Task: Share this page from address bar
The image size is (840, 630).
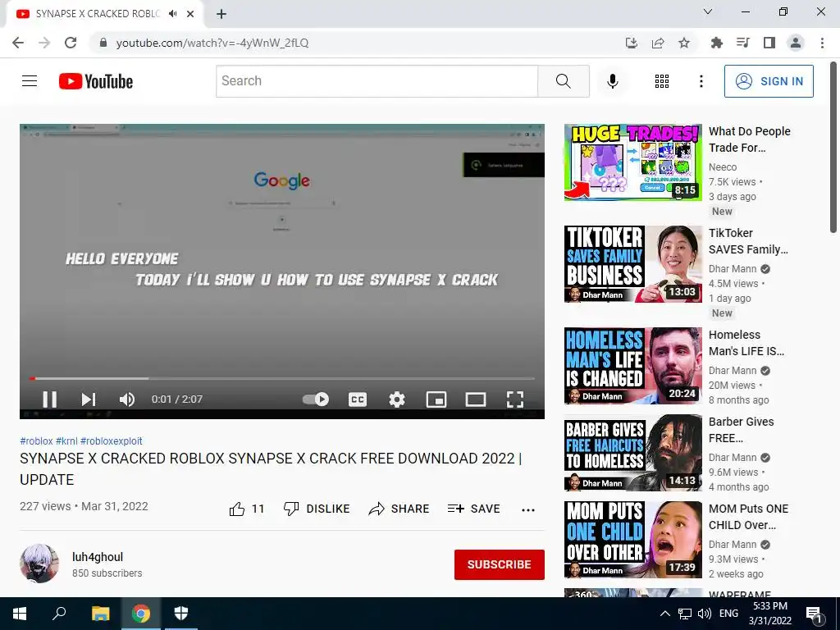Action: pos(658,43)
